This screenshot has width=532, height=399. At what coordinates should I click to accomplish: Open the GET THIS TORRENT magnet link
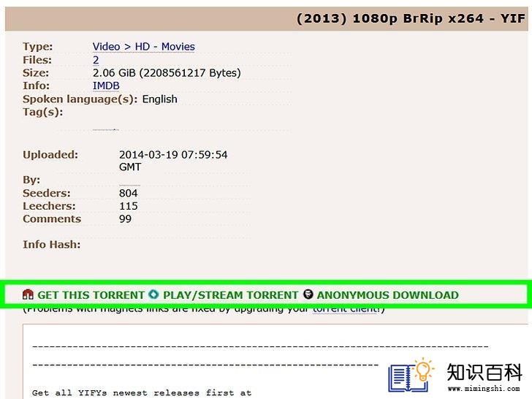click(91, 294)
